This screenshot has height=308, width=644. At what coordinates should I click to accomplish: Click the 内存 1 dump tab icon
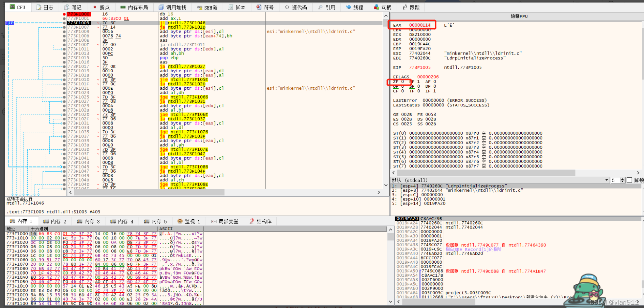12,221
